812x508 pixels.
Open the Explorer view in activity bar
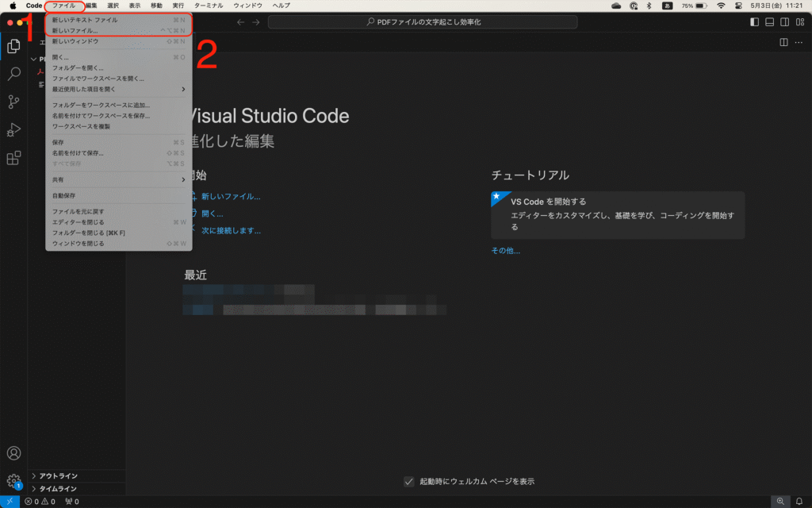pyautogui.click(x=14, y=46)
